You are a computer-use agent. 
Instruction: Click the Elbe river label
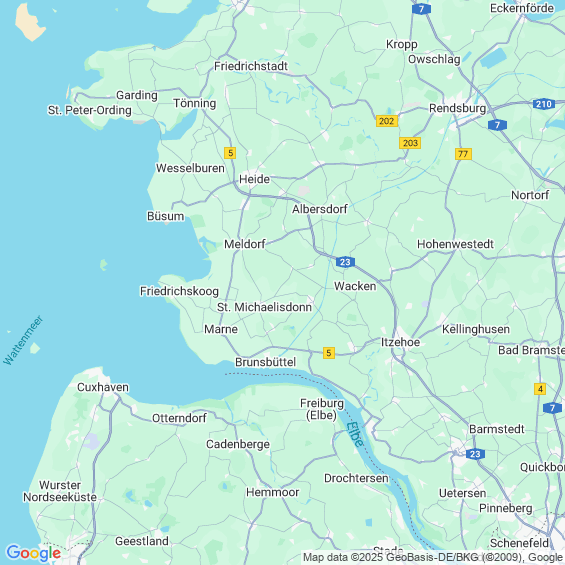tap(355, 435)
